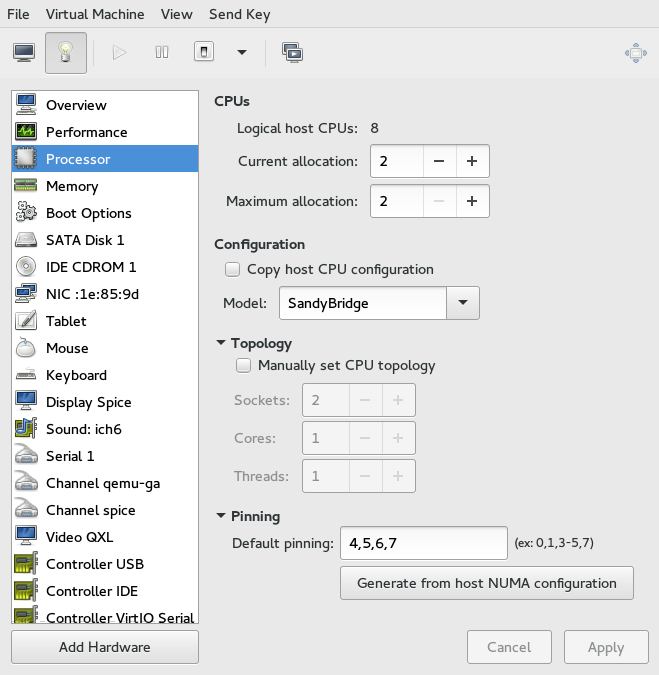Click the Shut Down power icon
Image resolution: width=659 pixels, height=675 pixels.
pyautogui.click(x=203, y=53)
